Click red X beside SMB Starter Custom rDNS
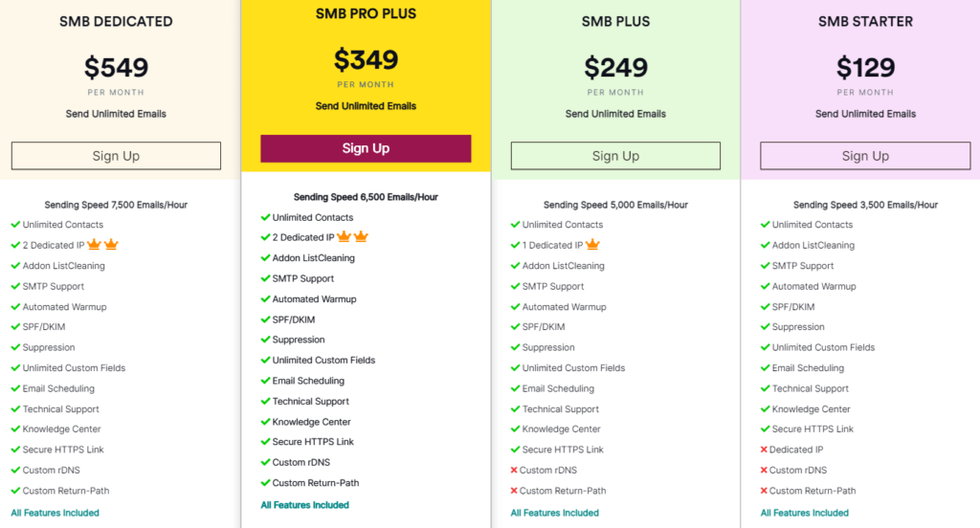The width and height of the screenshot is (980, 528). coord(764,470)
